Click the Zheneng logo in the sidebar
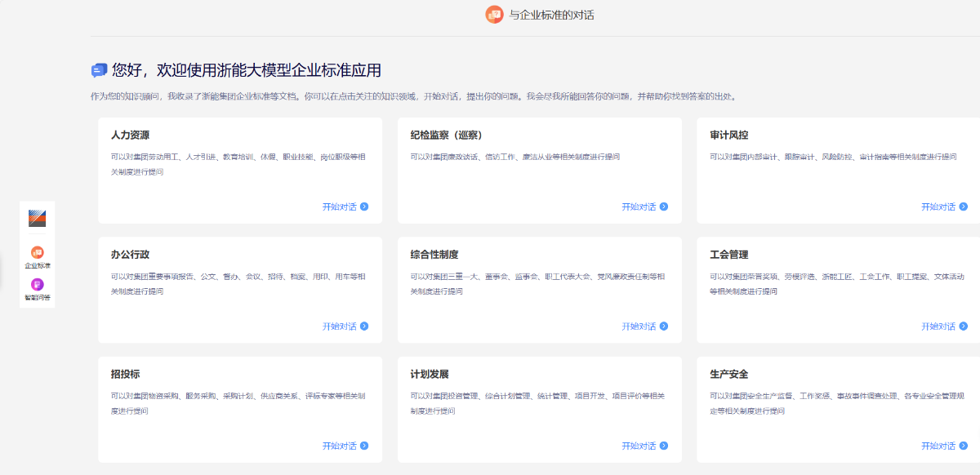 (38, 219)
